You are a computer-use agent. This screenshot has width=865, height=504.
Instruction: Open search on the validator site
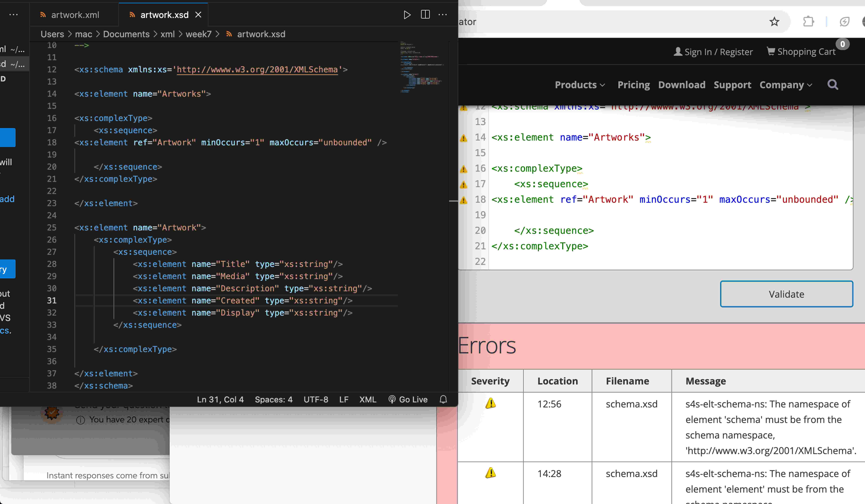coord(832,85)
